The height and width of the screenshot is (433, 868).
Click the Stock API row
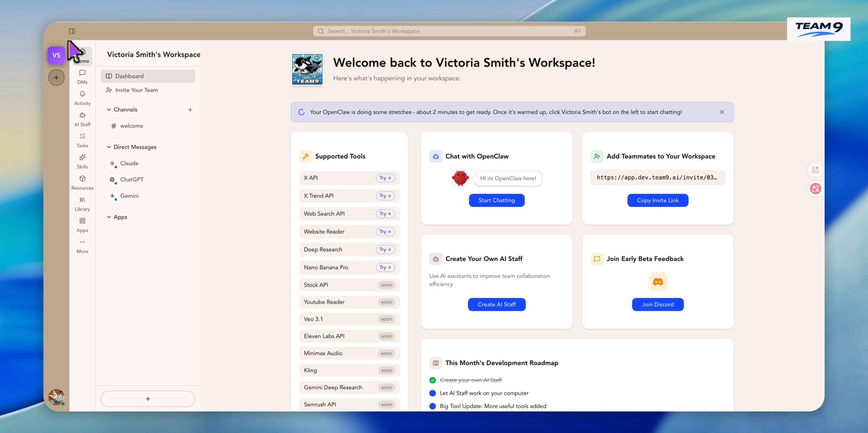[349, 285]
